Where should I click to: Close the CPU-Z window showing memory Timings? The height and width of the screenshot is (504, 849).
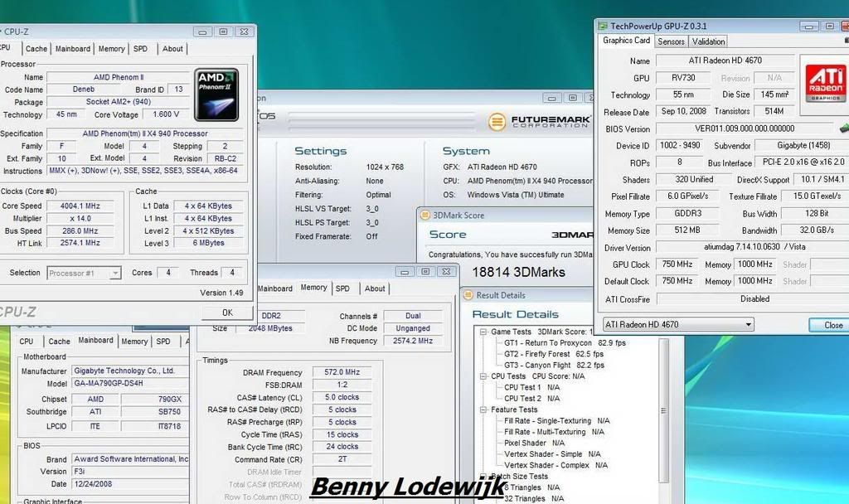click(446, 272)
